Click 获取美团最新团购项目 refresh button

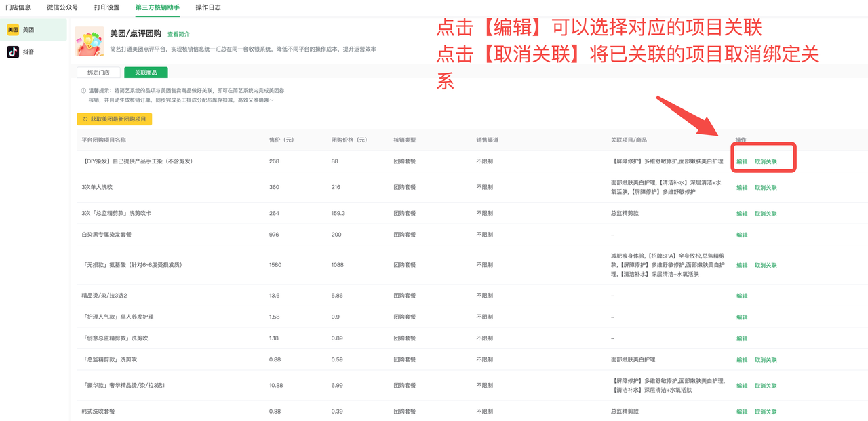point(115,119)
